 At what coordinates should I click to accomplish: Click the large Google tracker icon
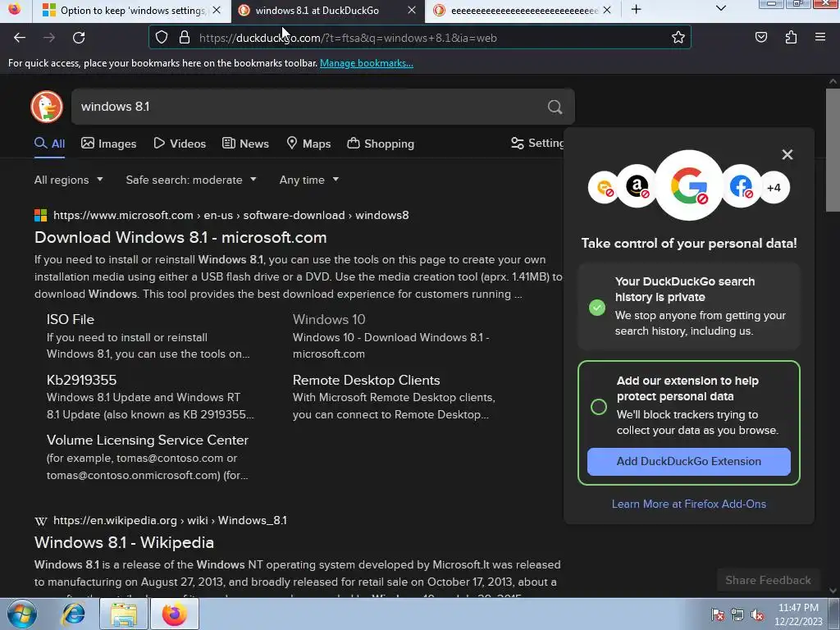tap(689, 185)
